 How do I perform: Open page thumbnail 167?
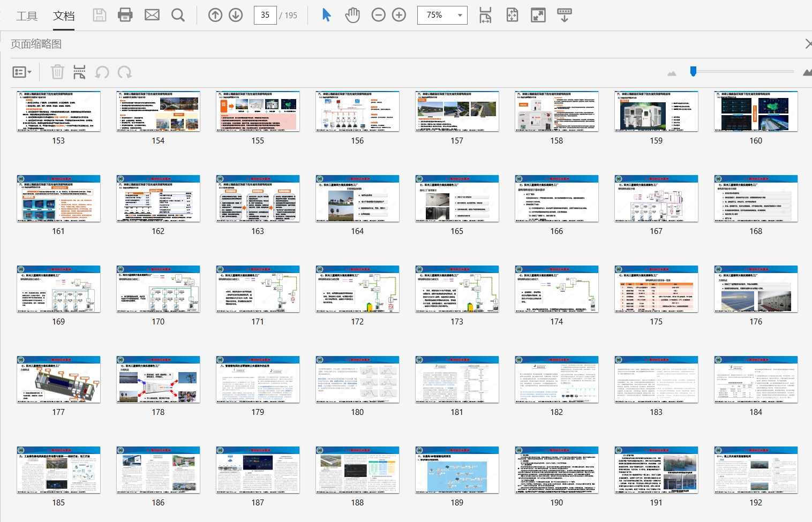pyautogui.click(x=656, y=199)
